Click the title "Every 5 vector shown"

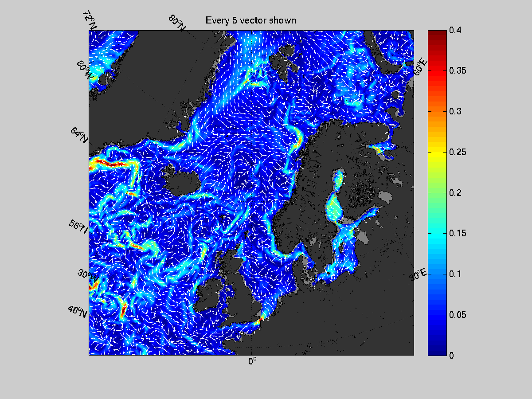point(251,20)
